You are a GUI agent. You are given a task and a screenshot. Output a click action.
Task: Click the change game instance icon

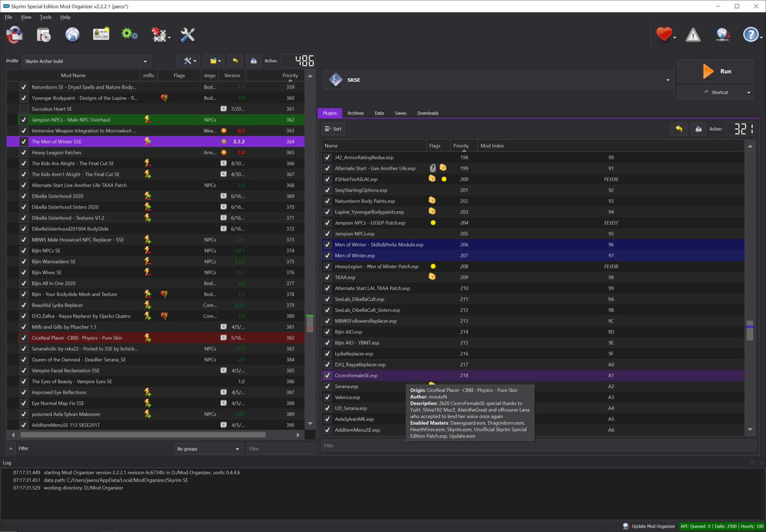15,35
